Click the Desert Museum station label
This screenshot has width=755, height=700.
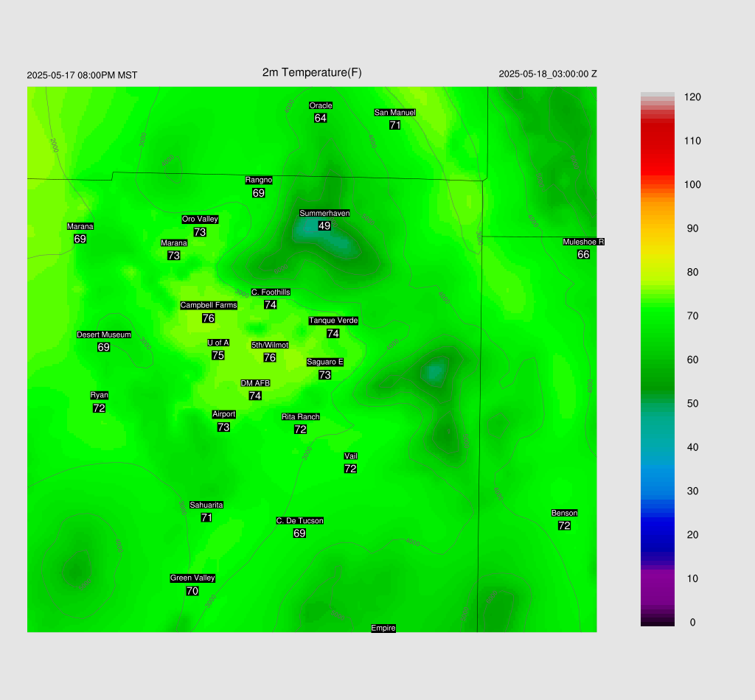[x=104, y=335]
